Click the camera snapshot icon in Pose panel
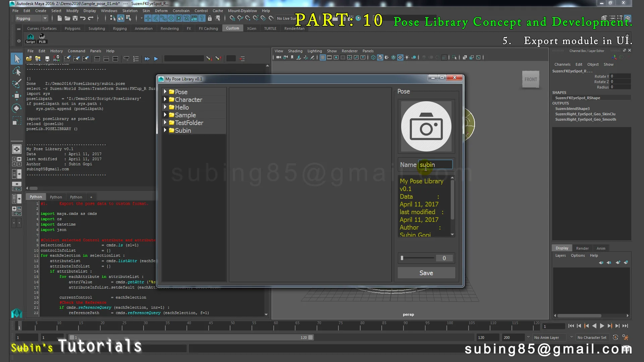This screenshot has height=362, width=644. (x=426, y=127)
